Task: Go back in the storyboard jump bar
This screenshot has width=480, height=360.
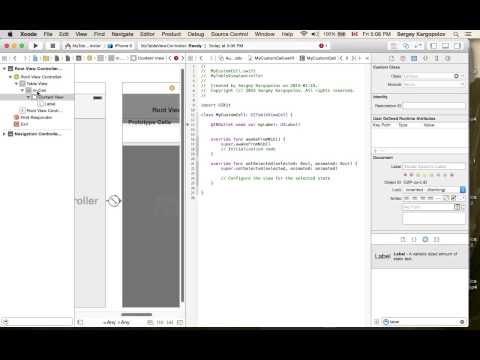Action: click(15, 58)
